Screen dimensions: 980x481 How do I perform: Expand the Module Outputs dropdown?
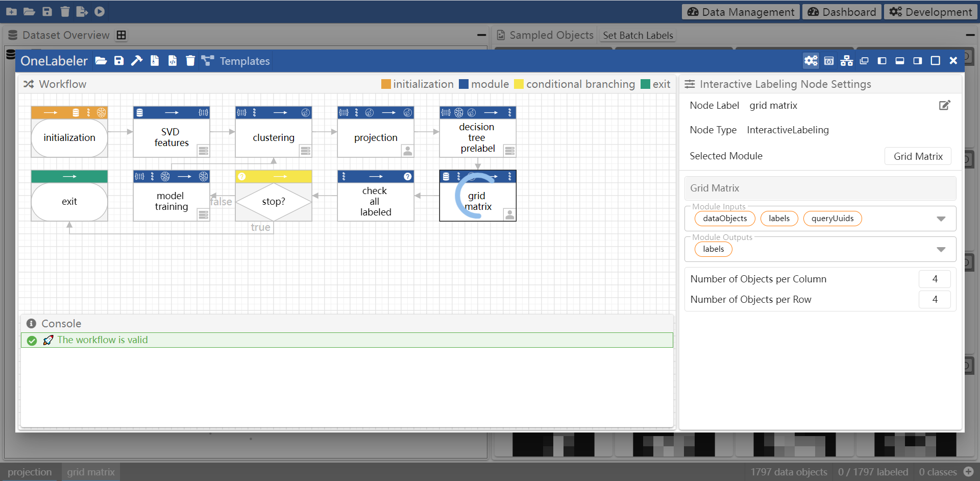tap(941, 249)
